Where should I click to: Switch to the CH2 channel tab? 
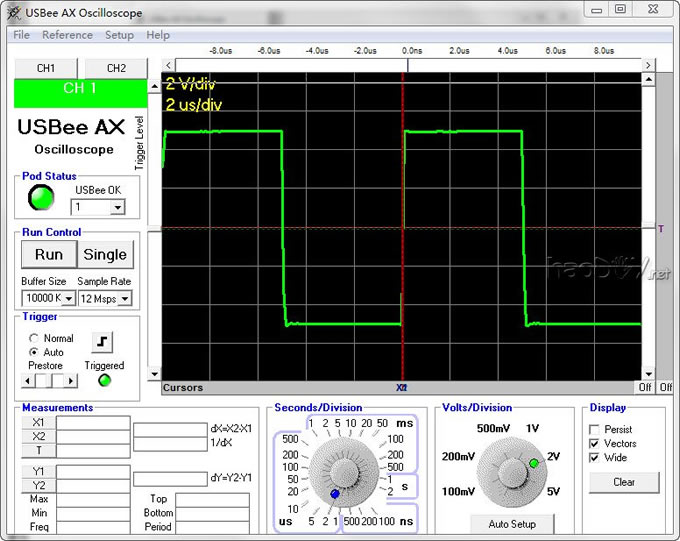(x=116, y=68)
